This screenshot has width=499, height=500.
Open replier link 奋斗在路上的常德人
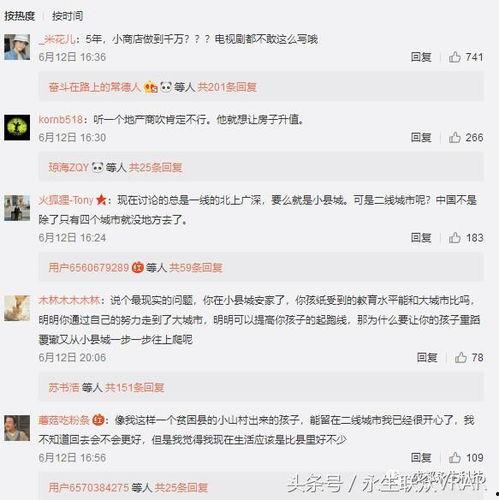(x=95, y=87)
